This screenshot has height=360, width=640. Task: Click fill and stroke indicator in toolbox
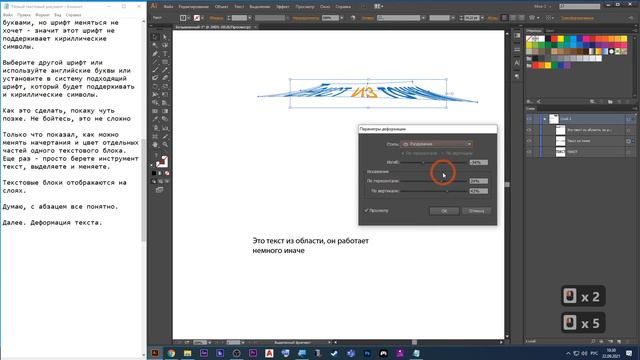pyautogui.click(x=162, y=161)
